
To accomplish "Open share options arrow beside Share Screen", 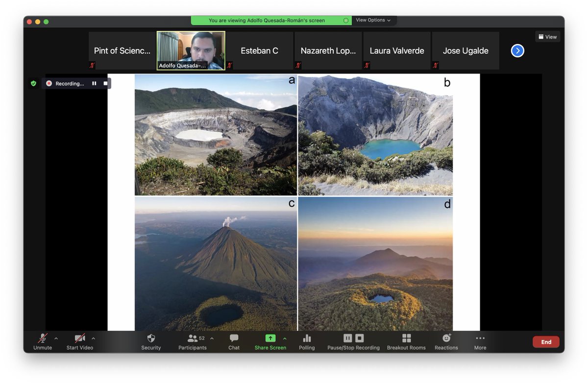I will coord(285,338).
